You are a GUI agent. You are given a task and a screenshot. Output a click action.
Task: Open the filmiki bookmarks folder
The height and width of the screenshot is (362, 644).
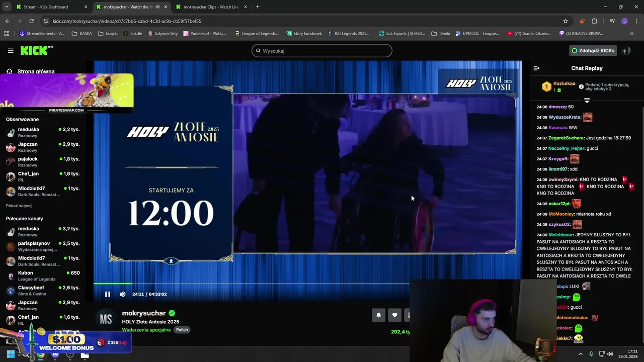pyautogui.click(x=441, y=34)
